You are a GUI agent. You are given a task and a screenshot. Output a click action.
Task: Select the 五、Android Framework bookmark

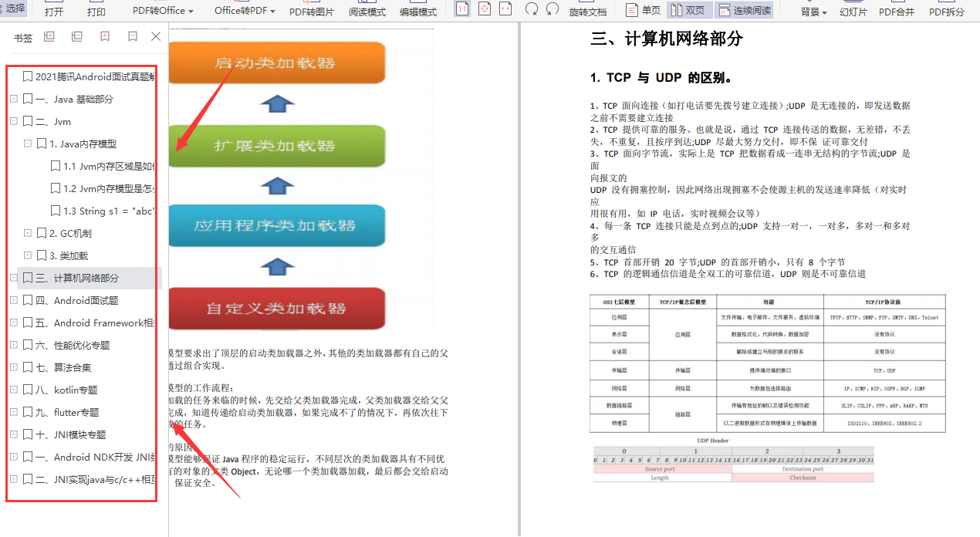click(x=90, y=323)
